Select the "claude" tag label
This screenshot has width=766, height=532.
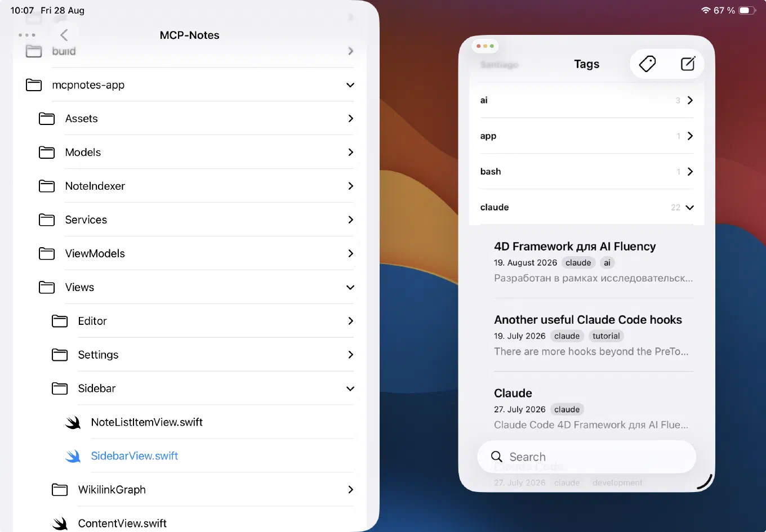click(x=495, y=207)
